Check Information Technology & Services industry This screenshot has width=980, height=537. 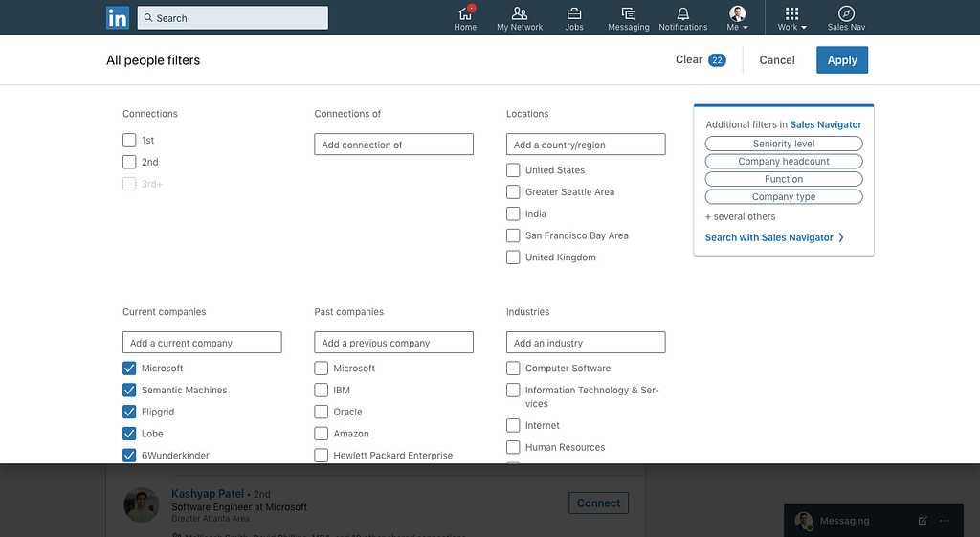pyautogui.click(x=513, y=391)
